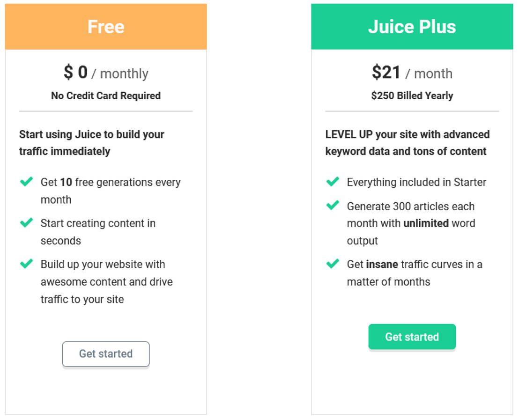
Task: Click the checkmark beside Generate 300 articles
Action: 333,206
